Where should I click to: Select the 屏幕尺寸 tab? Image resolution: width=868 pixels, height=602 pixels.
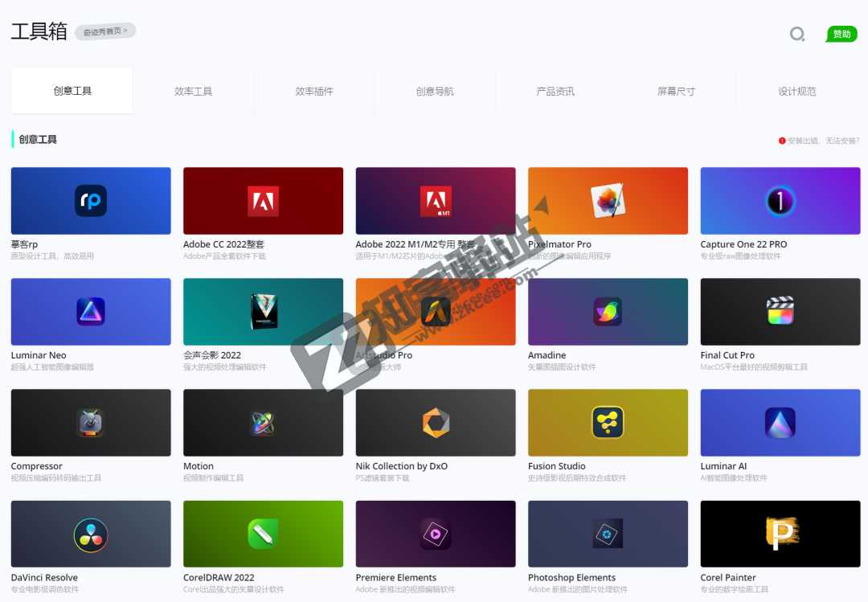pyautogui.click(x=676, y=92)
